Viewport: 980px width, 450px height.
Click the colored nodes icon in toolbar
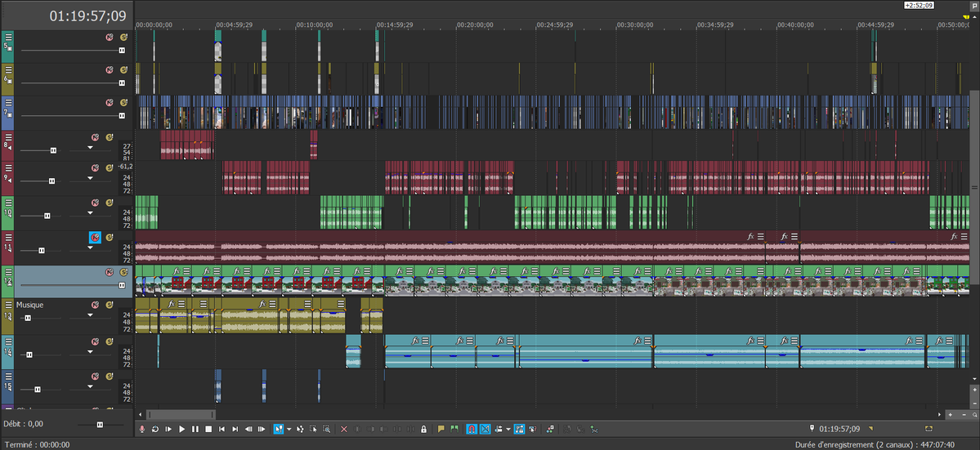550,429
